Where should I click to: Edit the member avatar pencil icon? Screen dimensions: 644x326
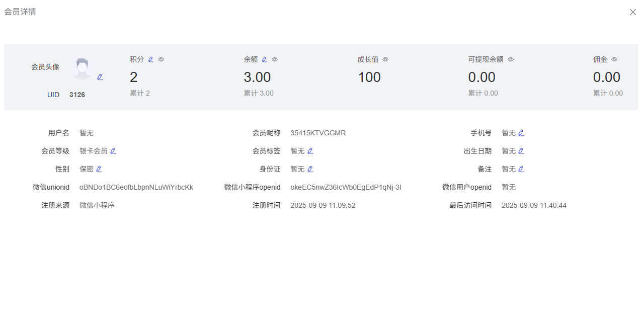(100, 77)
